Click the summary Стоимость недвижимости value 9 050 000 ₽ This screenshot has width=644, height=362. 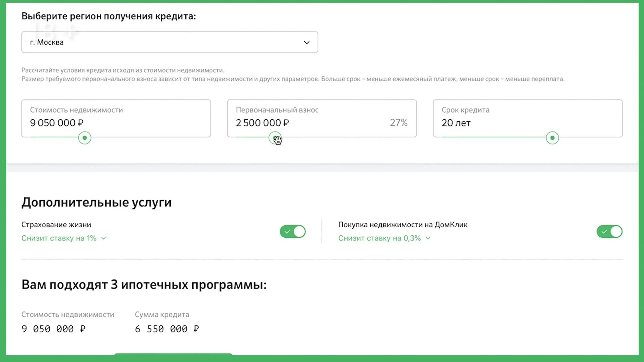click(x=53, y=329)
